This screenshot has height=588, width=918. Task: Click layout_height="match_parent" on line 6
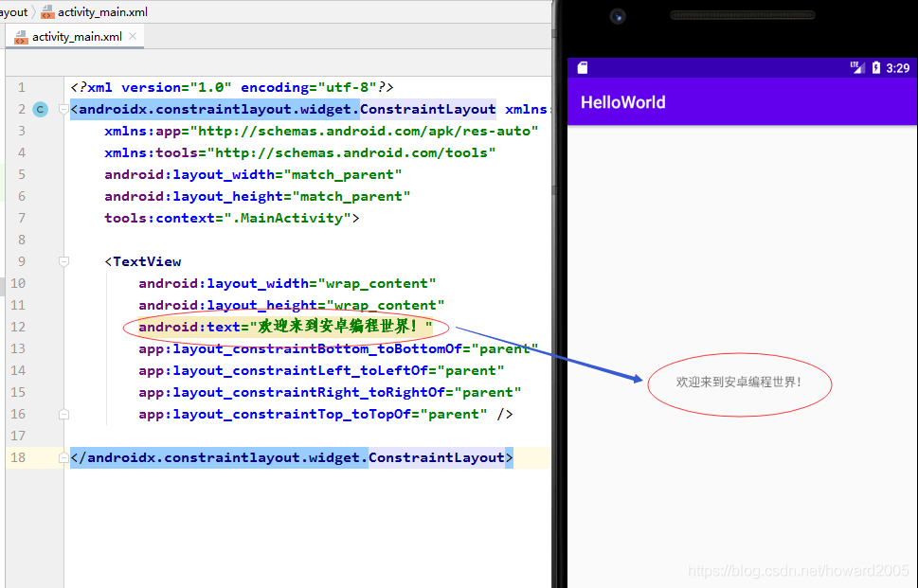point(257,196)
